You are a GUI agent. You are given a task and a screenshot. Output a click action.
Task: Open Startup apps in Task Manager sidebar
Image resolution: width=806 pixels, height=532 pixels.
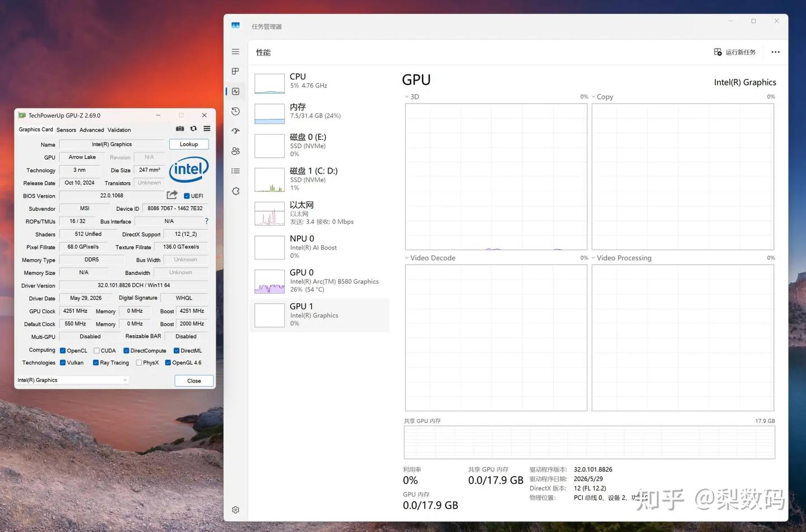(x=236, y=131)
